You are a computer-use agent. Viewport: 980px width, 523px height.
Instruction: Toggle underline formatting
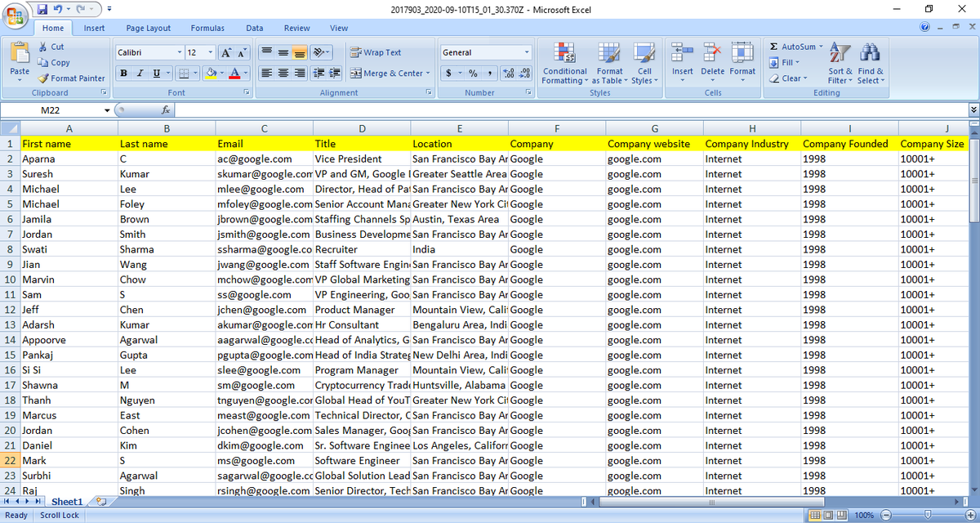click(x=155, y=74)
